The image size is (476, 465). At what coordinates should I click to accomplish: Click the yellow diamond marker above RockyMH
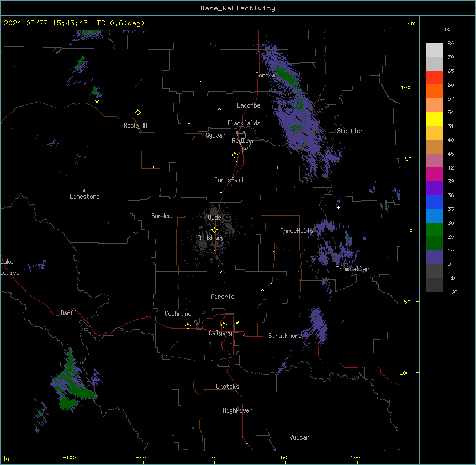tap(137, 112)
